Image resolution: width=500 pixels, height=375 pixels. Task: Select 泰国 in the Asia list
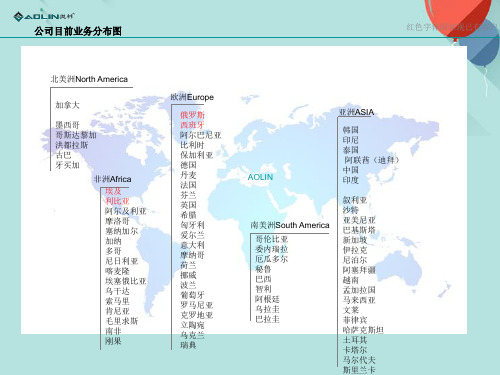tap(351, 150)
